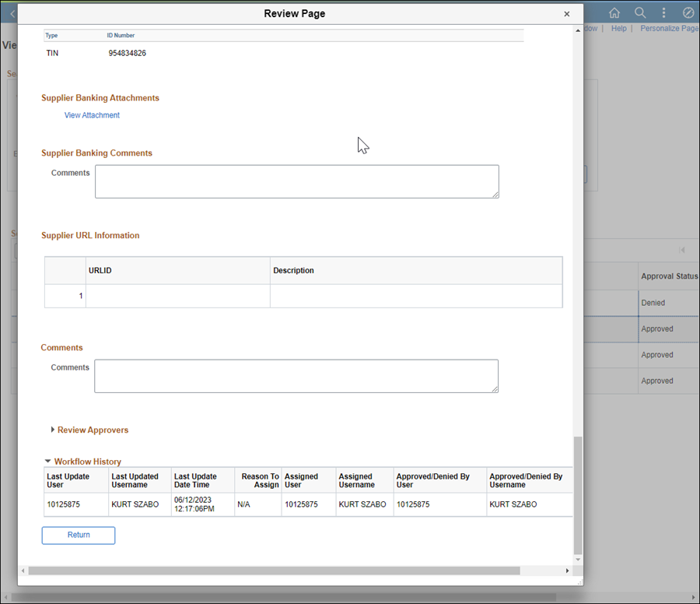Open the Home icon in header
700x604 pixels.
[x=614, y=13]
